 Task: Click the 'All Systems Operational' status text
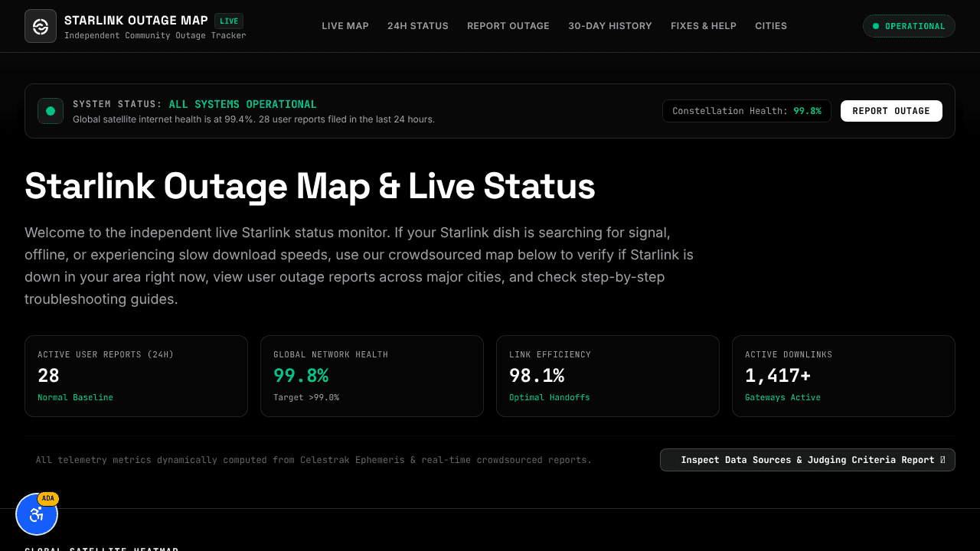pos(243,104)
